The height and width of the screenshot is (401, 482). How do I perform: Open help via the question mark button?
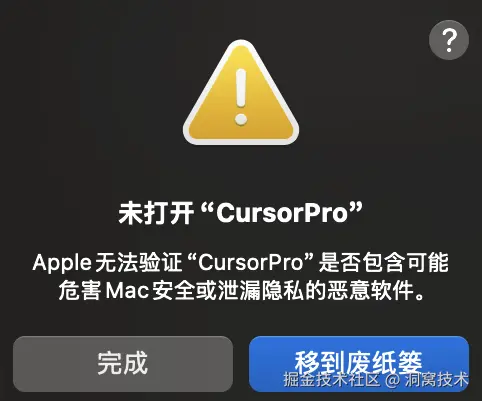(x=449, y=40)
